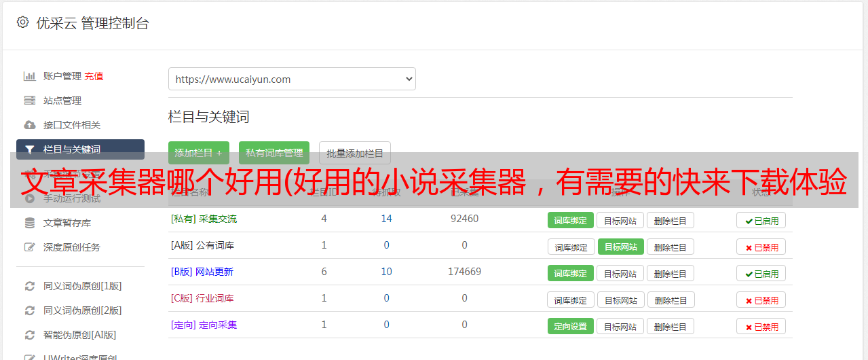Open the site URL dropdown https://www.ucaiyun.com
The height and width of the screenshot is (360, 868).
pos(292,79)
